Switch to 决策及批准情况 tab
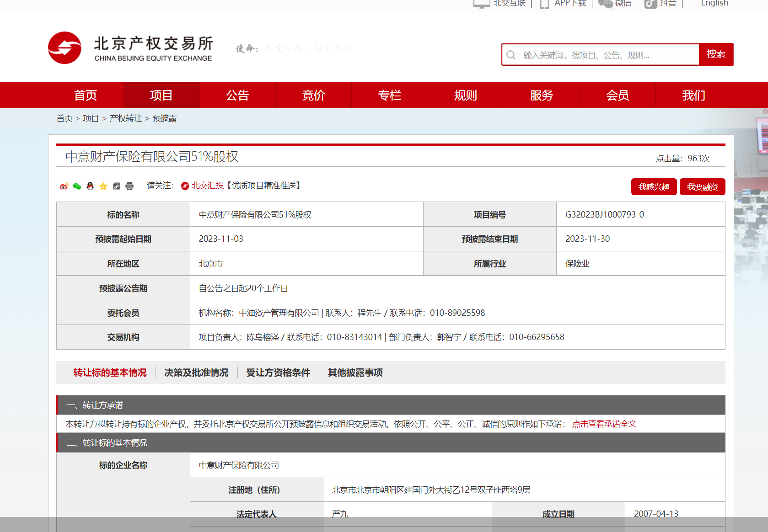 (x=196, y=372)
